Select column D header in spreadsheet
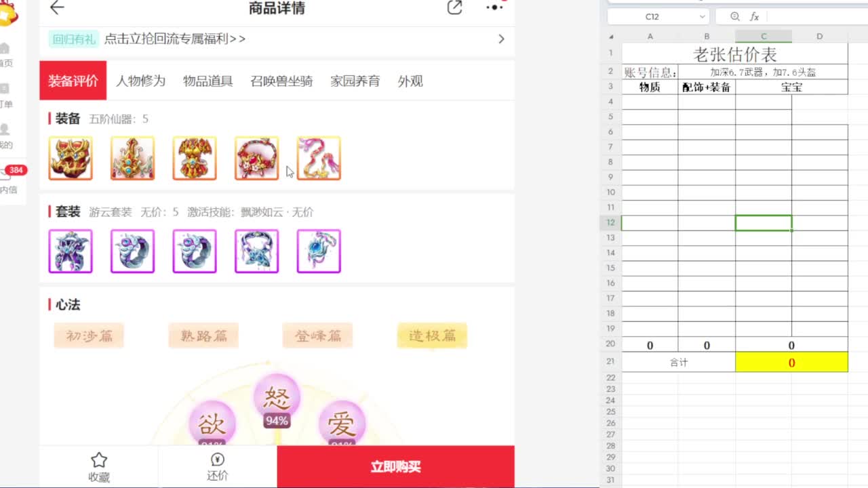 [820, 37]
